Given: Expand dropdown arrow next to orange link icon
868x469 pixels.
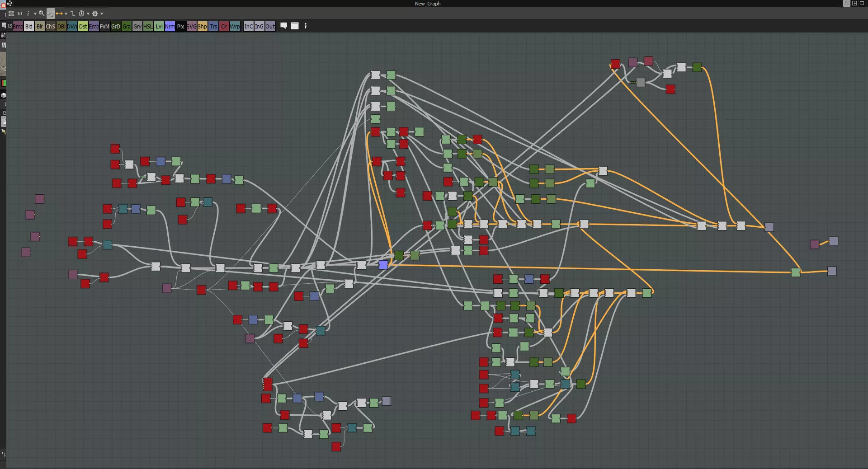Looking at the screenshot, I should click(66, 14).
